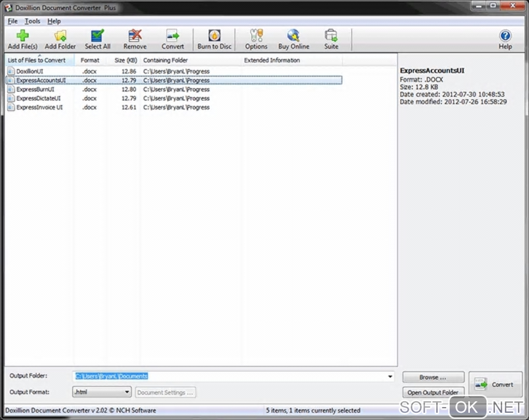Sort by the Format column header

(90, 60)
